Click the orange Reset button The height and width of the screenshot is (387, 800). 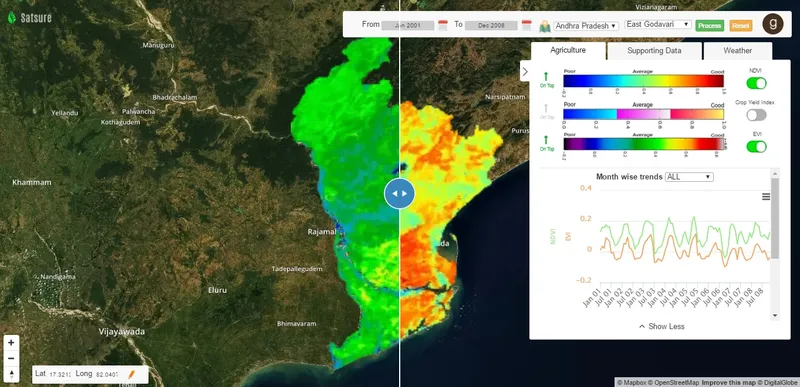click(741, 25)
